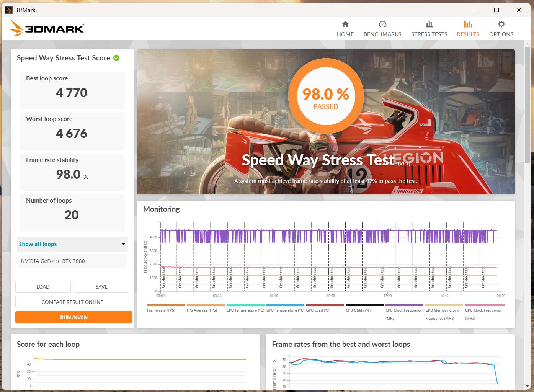Viewport: 534px width, 392px height.
Task: Click the 10:00 time label on chart
Action: pyautogui.click(x=331, y=296)
